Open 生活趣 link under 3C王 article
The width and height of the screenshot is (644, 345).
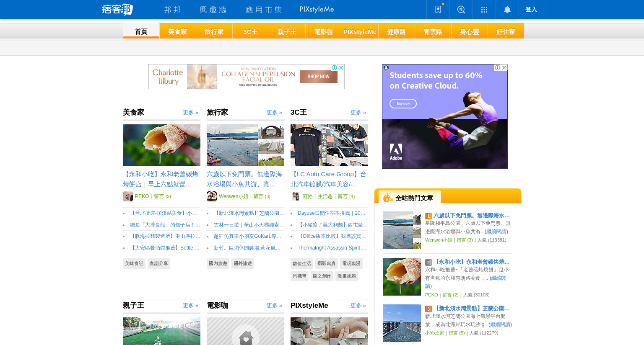325,196
